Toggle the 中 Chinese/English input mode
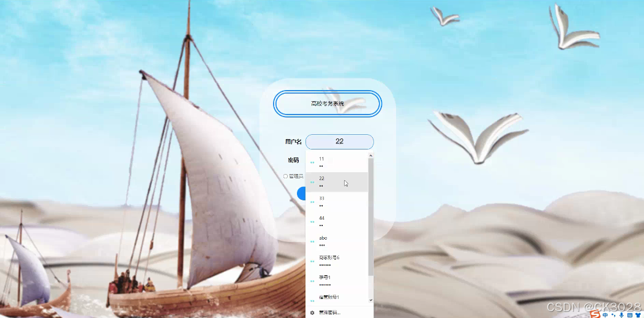This screenshot has width=644, height=318. (605, 315)
